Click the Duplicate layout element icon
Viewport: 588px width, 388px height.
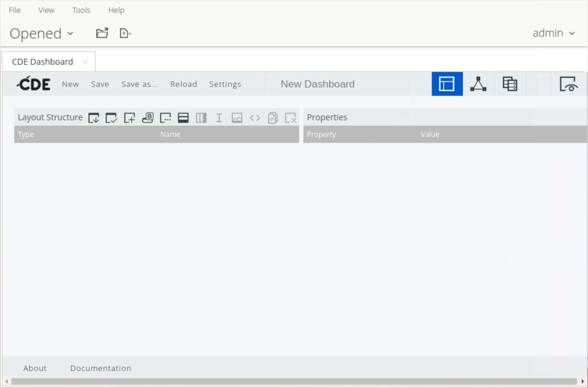[273, 118]
